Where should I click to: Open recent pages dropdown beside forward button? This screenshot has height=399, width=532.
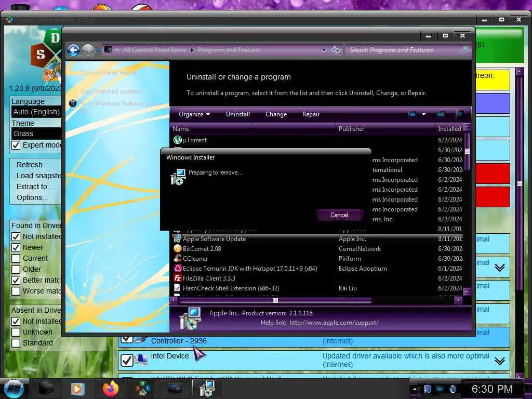pyautogui.click(x=98, y=50)
